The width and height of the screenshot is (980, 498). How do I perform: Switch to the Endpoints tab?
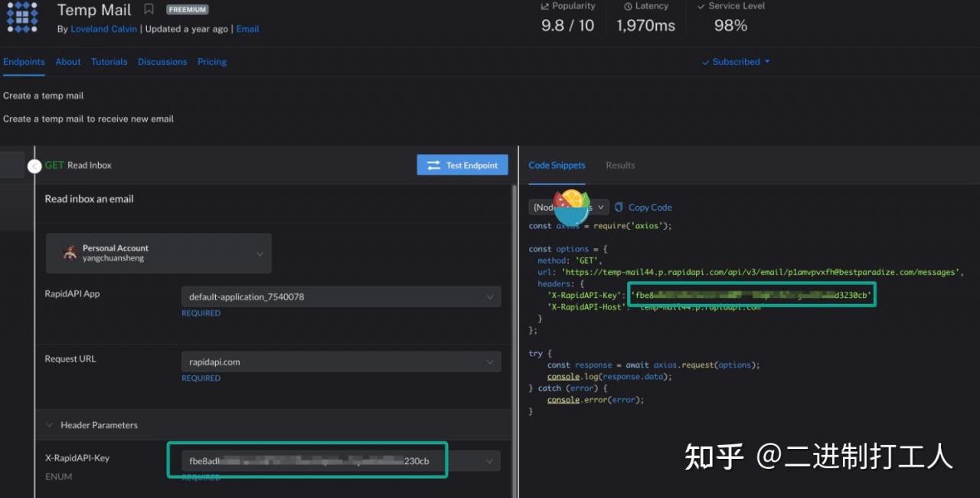[24, 62]
